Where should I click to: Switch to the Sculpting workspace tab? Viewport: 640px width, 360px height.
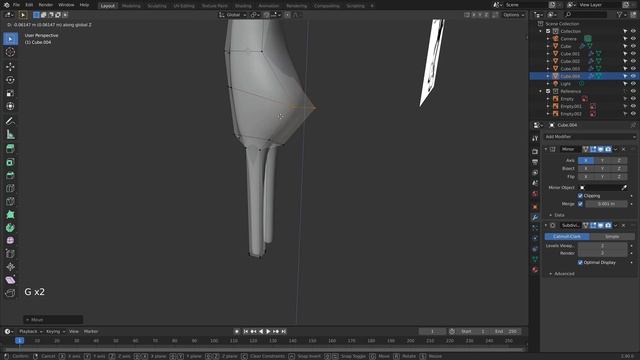[x=157, y=6]
